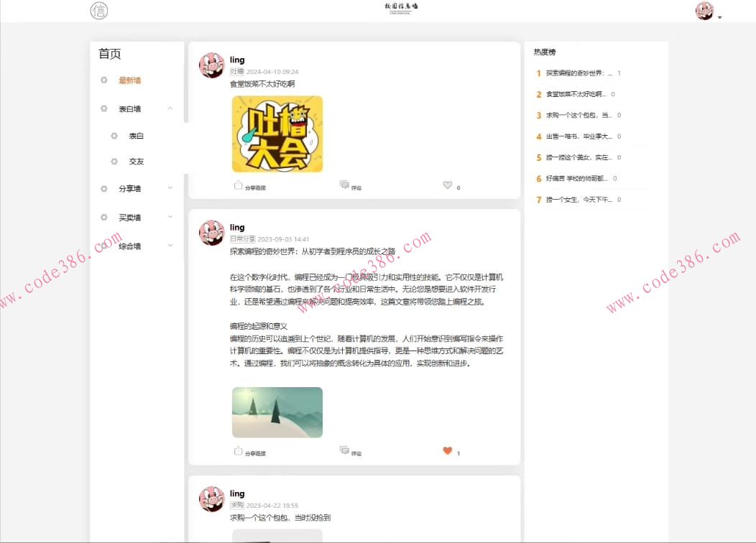The height and width of the screenshot is (543, 756).
Task: Click ling's avatar on the top post
Action: pos(211,65)
